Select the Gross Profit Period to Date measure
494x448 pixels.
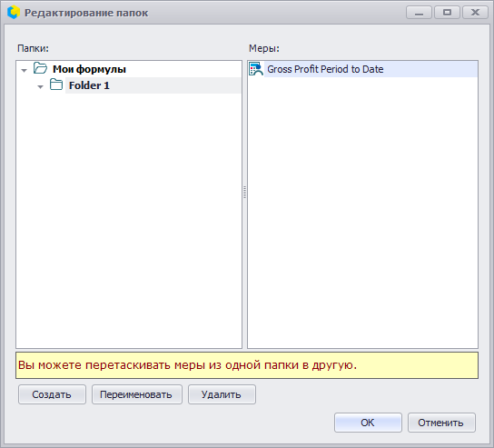[370, 69]
